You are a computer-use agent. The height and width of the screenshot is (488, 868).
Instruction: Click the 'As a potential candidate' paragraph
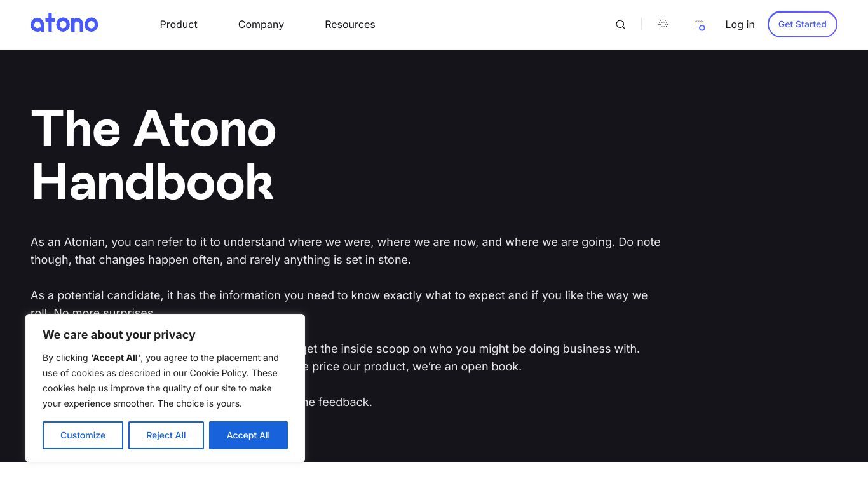[x=339, y=304]
